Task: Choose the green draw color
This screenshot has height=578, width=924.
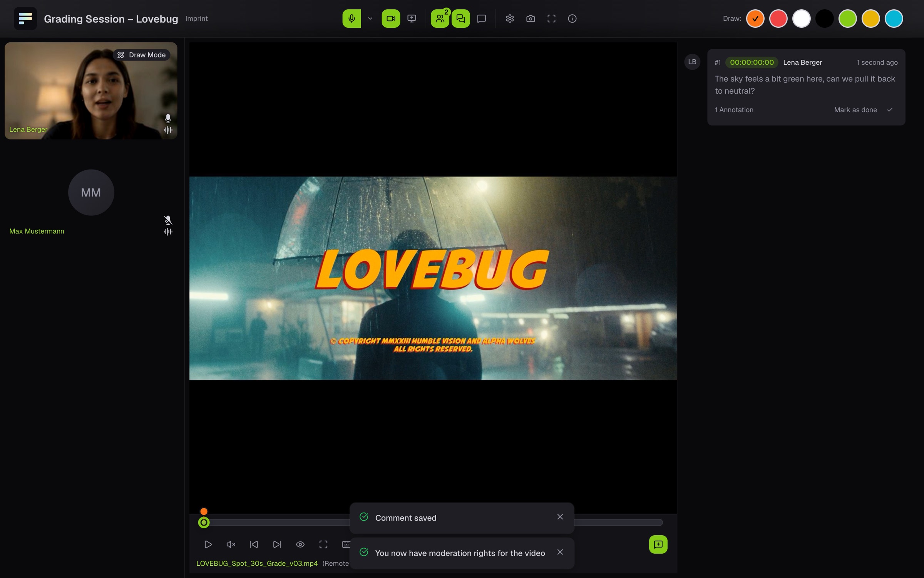Action: click(x=847, y=18)
